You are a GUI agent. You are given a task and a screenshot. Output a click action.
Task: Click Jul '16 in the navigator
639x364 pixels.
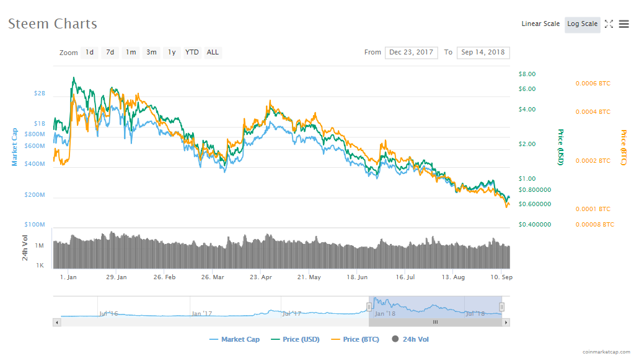point(108,313)
